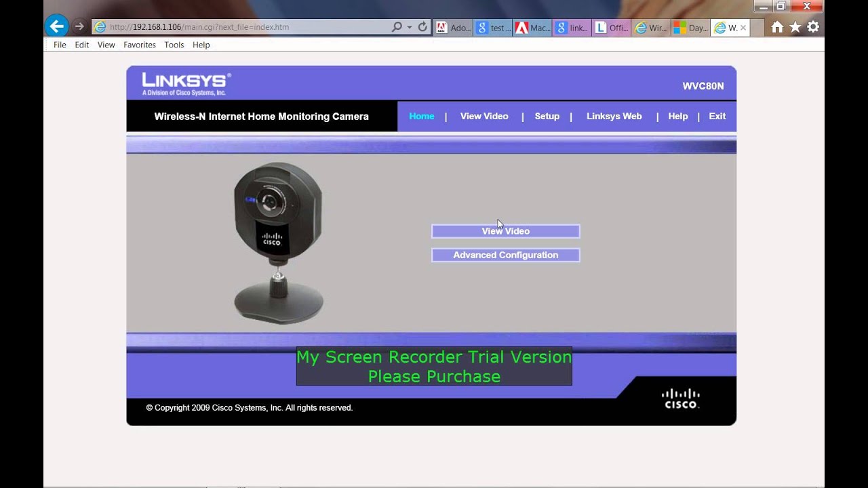Click the Home link in camera navigation
The width and height of the screenshot is (868, 488).
422,116
